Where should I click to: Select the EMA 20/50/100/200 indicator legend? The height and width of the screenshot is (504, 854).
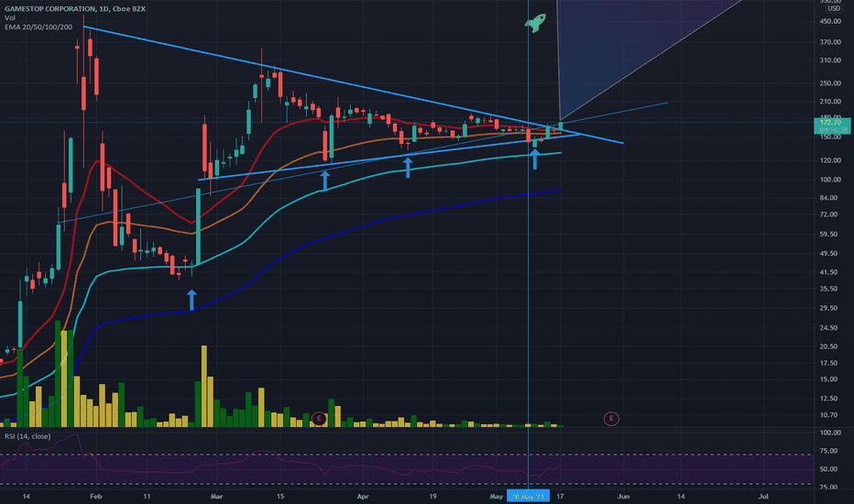(38, 27)
